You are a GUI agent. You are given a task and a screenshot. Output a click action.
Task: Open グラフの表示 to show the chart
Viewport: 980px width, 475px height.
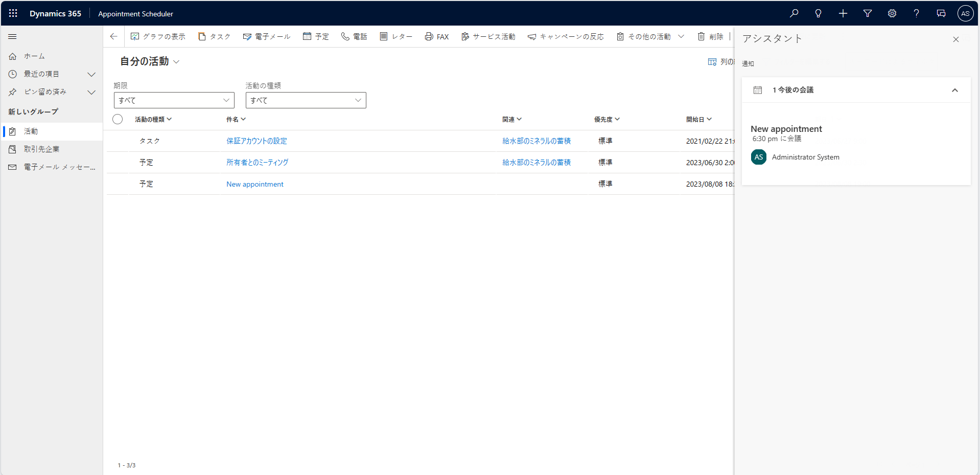[x=158, y=36]
